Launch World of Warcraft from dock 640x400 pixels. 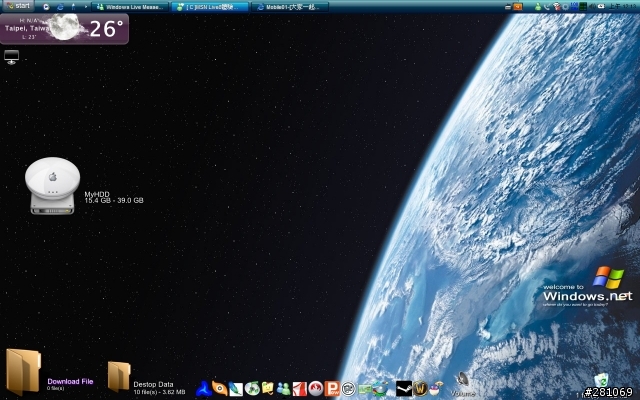coord(420,389)
